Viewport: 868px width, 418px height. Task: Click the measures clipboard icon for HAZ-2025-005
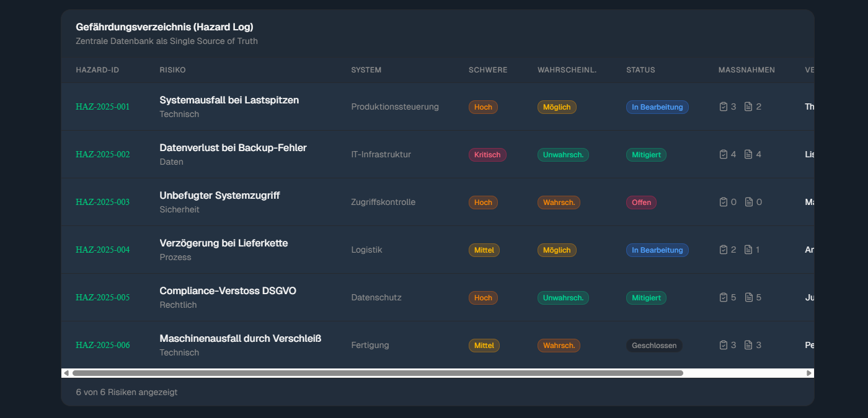pos(724,297)
